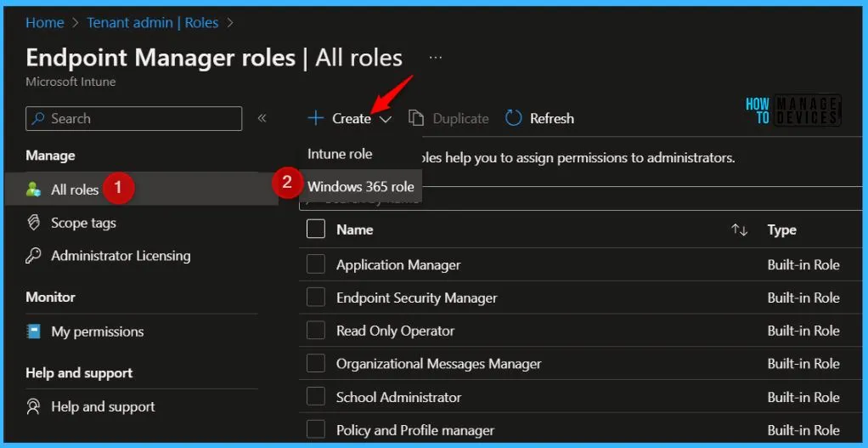Viewport: 868px width, 448px height.
Task: Check the Application Manager row checkbox
Action: point(316,264)
